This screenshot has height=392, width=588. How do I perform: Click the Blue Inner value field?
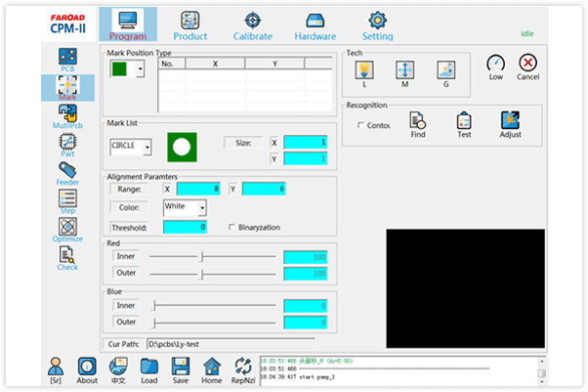click(x=306, y=306)
